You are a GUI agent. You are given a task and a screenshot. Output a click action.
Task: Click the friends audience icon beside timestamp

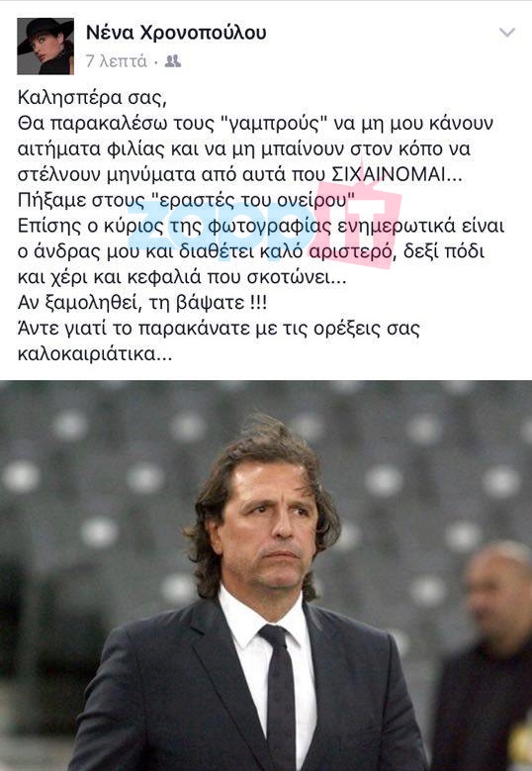point(172,61)
